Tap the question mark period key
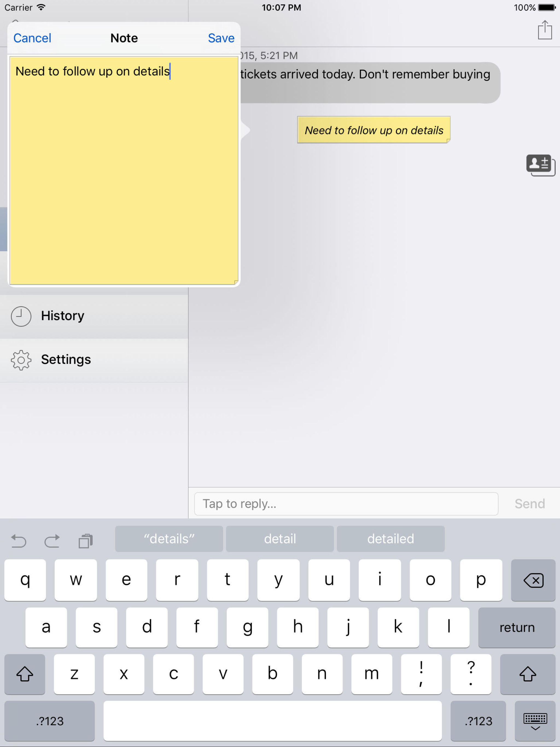Image resolution: width=560 pixels, height=747 pixels. (471, 674)
